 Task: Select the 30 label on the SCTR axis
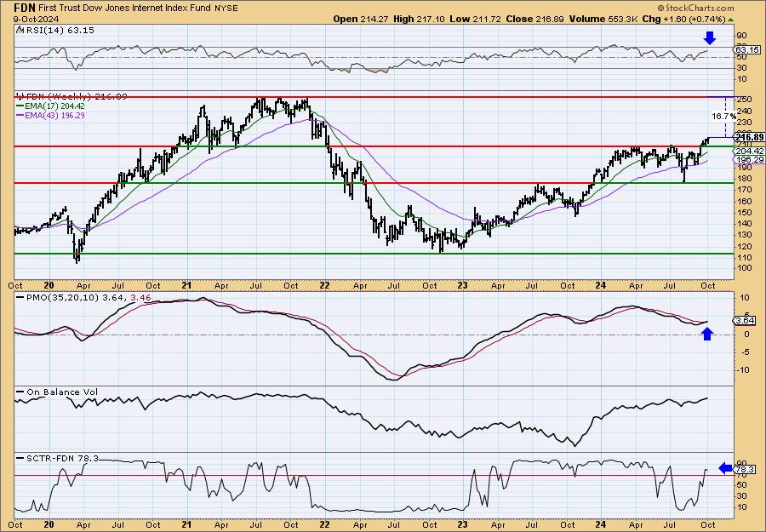click(x=742, y=496)
